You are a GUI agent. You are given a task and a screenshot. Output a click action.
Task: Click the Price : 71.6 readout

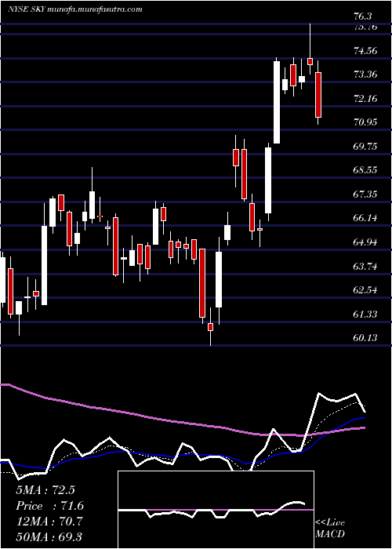[50, 506]
